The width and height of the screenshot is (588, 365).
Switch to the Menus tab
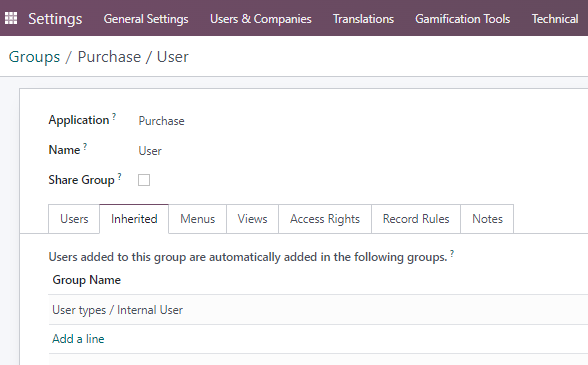pos(198,219)
